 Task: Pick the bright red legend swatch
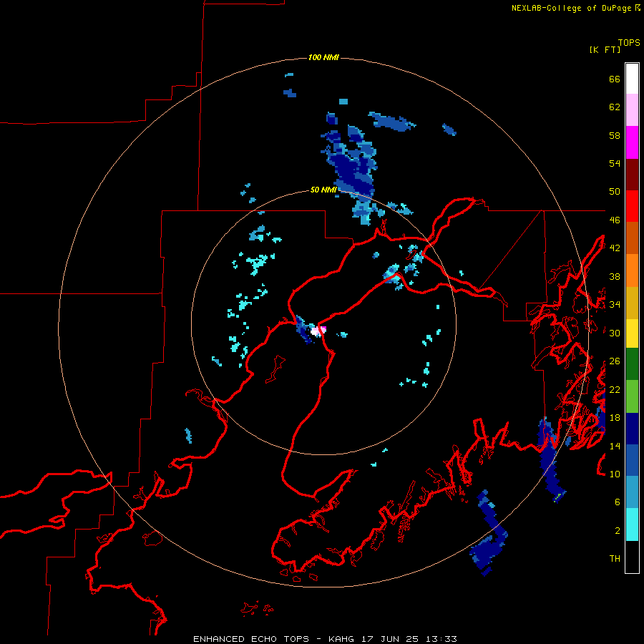(632, 206)
